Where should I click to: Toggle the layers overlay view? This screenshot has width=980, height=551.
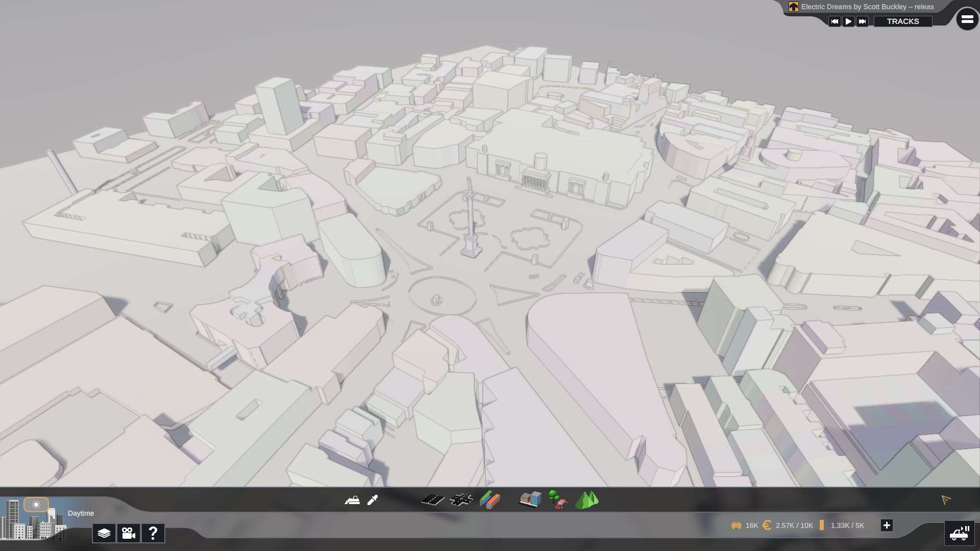click(x=105, y=533)
